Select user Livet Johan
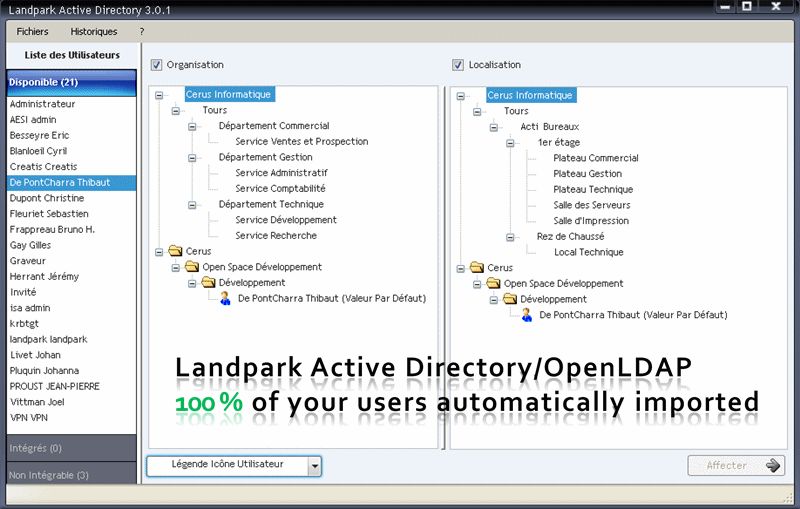 tap(35, 355)
